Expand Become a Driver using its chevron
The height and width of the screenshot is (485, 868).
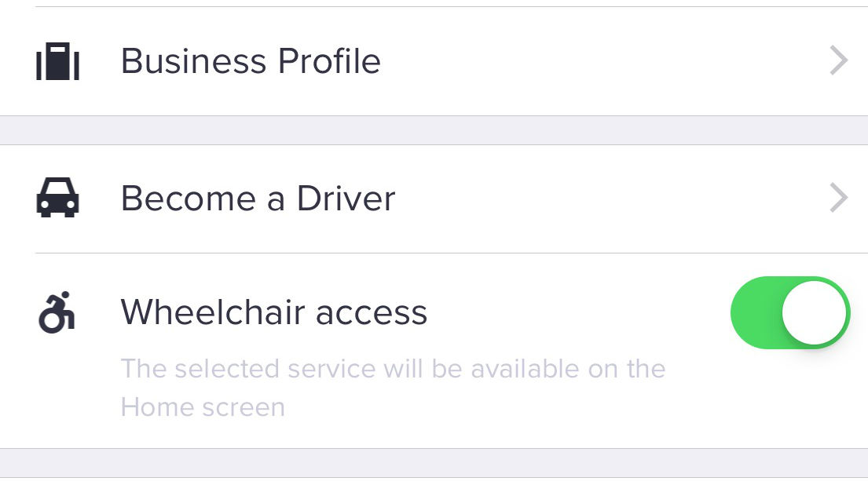point(838,199)
